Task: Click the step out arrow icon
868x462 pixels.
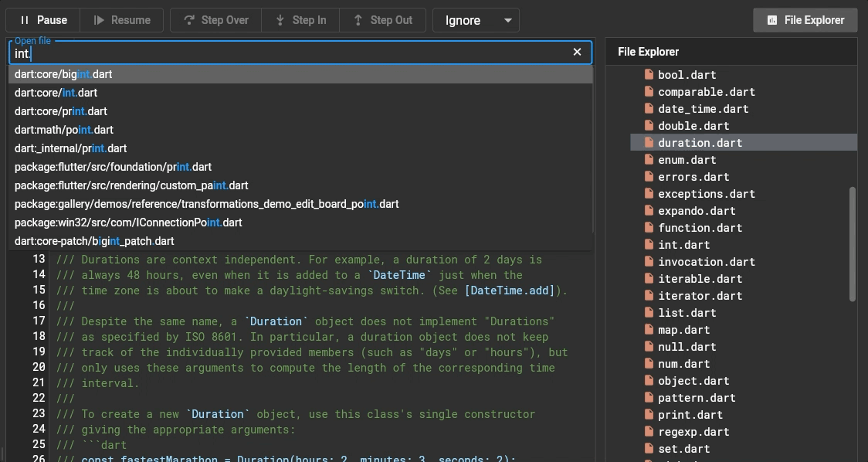Action: tap(358, 20)
